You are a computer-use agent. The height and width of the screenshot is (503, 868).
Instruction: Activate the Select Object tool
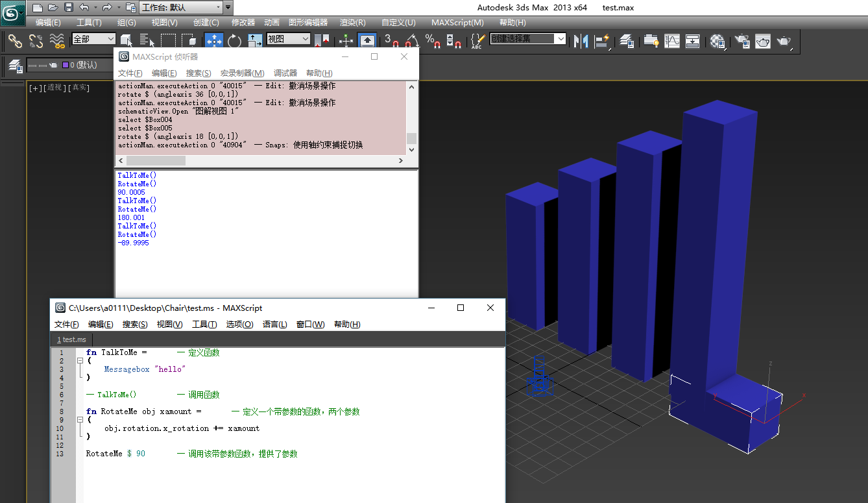point(127,41)
